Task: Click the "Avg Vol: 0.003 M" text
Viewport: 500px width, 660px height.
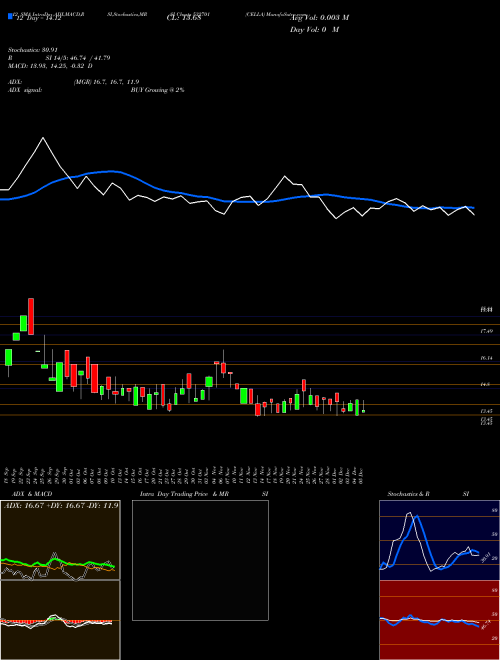Action: point(320,18)
